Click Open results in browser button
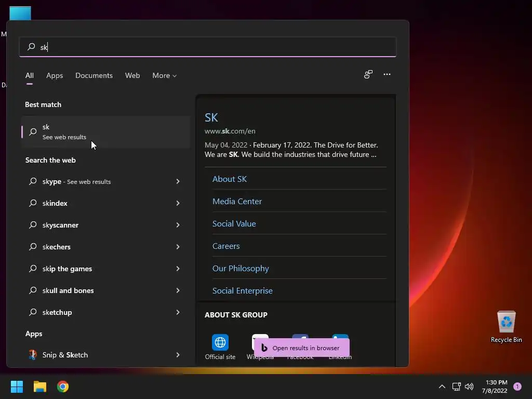The height and width of the screenshot is (399, 532). (302, 348)
